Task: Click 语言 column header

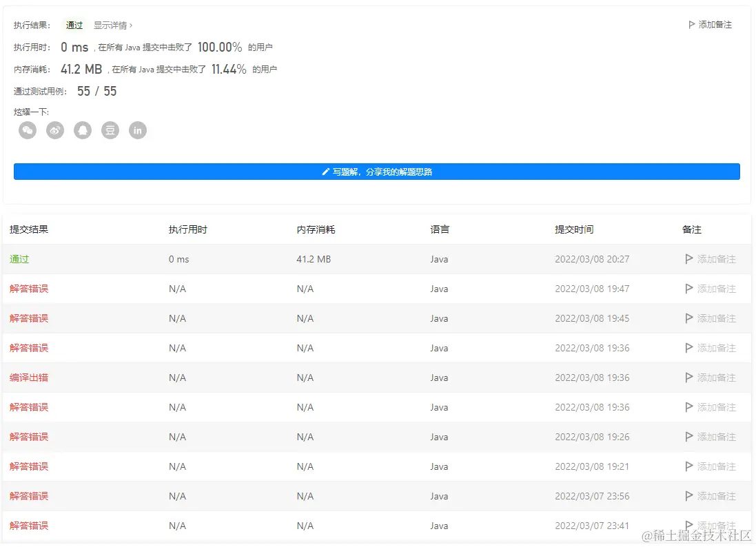Action: click(x=440, y=229)
